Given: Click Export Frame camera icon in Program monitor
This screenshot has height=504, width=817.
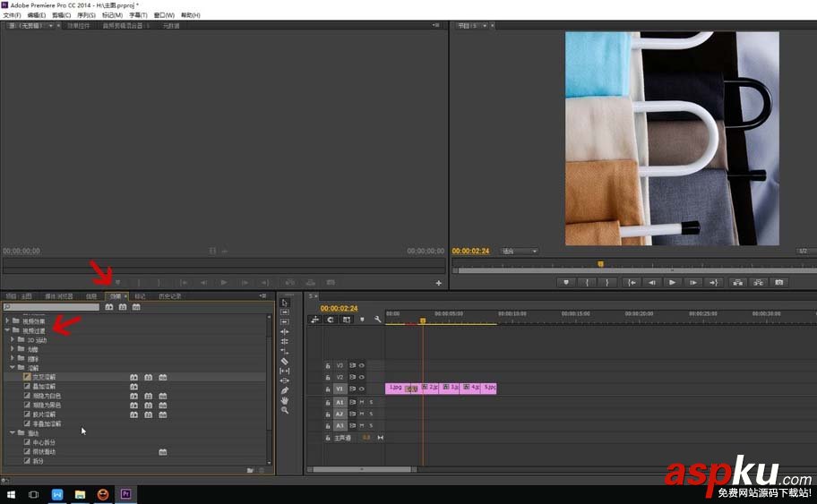Looking at the screenshot, I should (x=779, y=282).
